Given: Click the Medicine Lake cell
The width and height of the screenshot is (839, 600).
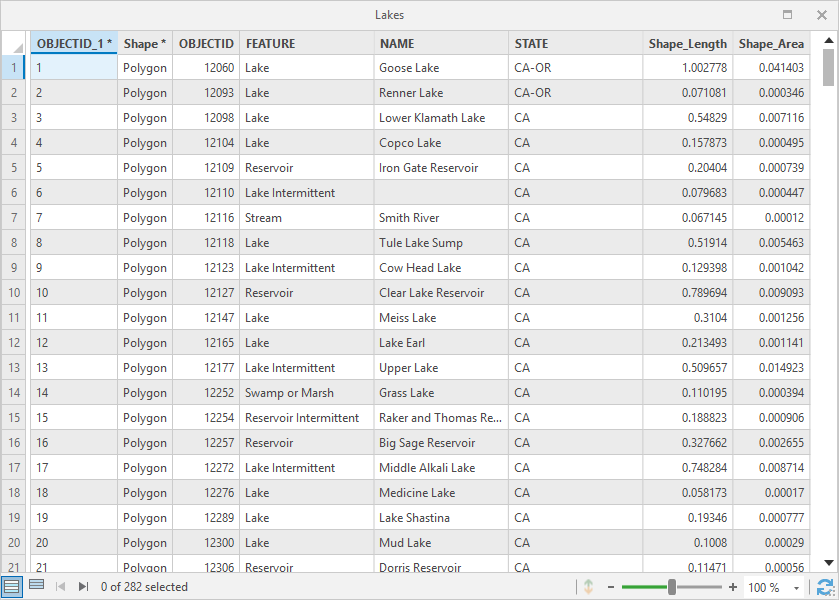Looking at the screenshot, I should click(441, 492).
